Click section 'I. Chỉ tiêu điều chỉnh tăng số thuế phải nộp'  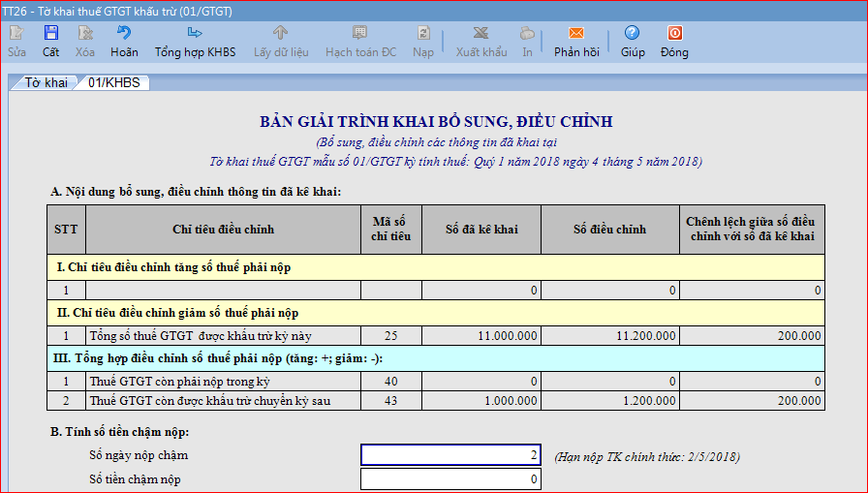click(x=436, y=267)
